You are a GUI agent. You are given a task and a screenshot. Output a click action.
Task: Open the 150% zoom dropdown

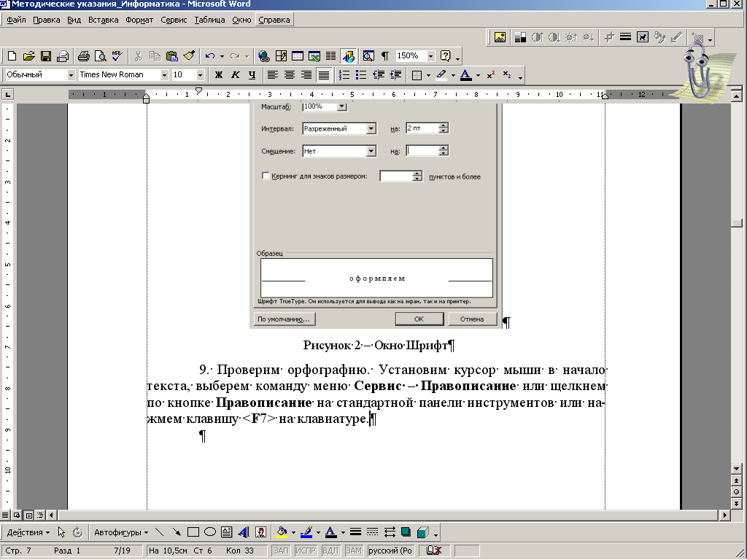[x=430, y=56]
